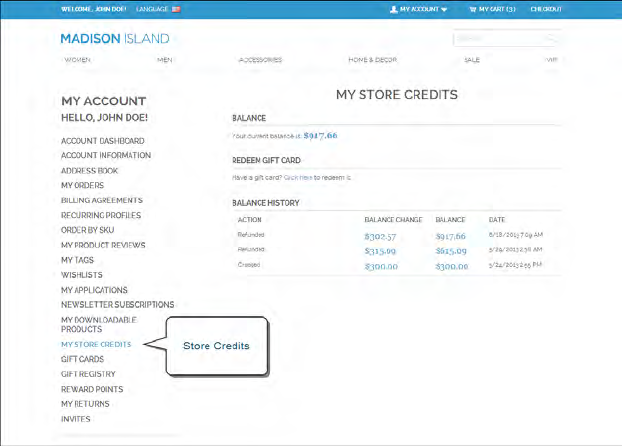The width and height of the screenshot is (622, 446).
Task: Click the shopping cart icon
Action: (x=473, y=9)
